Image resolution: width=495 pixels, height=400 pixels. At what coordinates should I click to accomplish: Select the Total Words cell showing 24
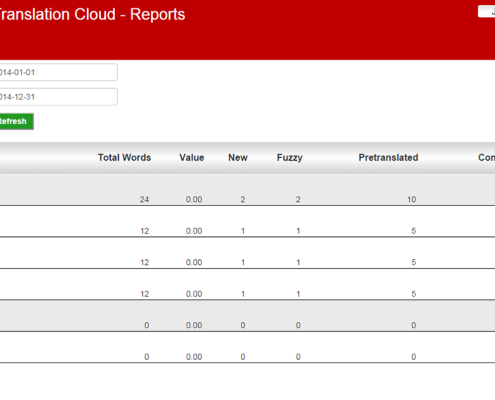144,199
